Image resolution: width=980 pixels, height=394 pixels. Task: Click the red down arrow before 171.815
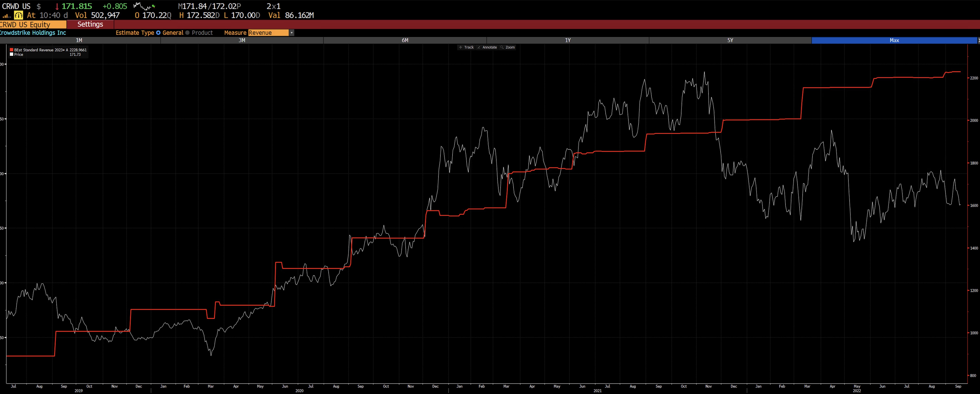pyautogui.click(x=57, y=6)
